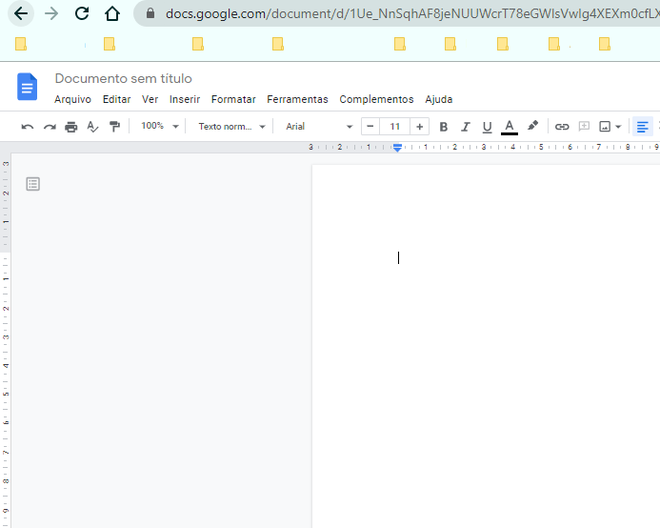The width and height of the screenshot is (660, 528).
Task: Open the Ferramentas menu
Action: [x=297, y=99]
